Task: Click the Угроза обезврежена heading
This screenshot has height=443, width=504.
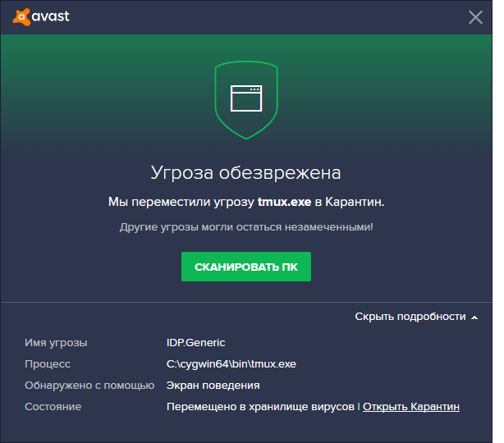Action: pos(246,173)
